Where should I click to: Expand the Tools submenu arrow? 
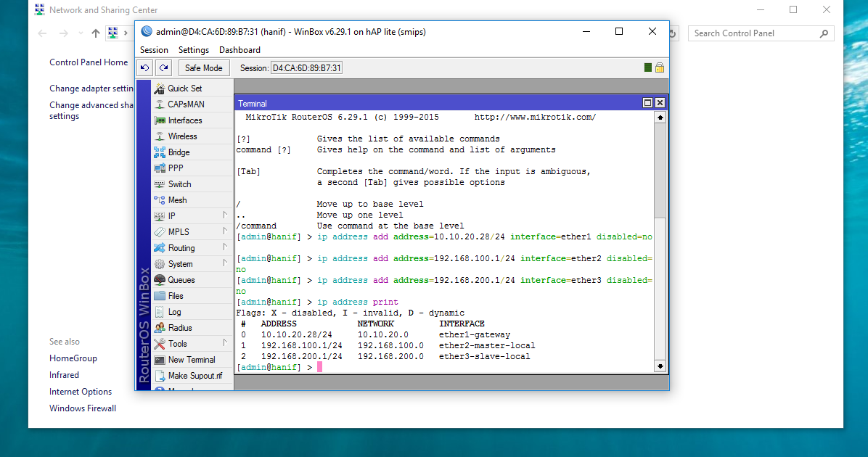[x=225, y=343]
